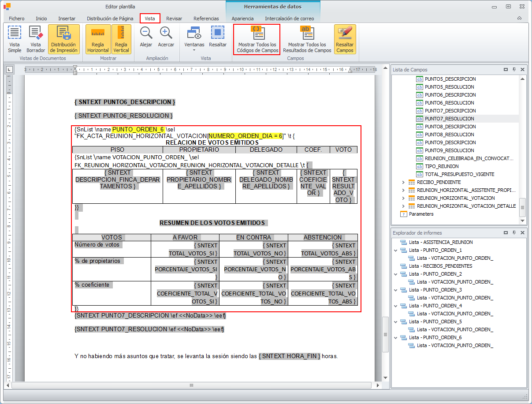Viewport: 532px width, 404px height.
Task: Click the horizontal scrollbar below the document
Action: tap(191, 385)
